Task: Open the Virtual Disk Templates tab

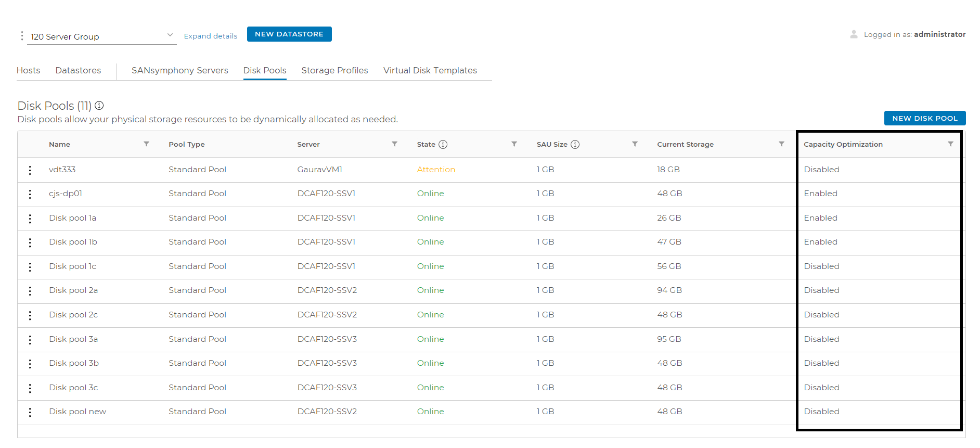Action: 430,70
